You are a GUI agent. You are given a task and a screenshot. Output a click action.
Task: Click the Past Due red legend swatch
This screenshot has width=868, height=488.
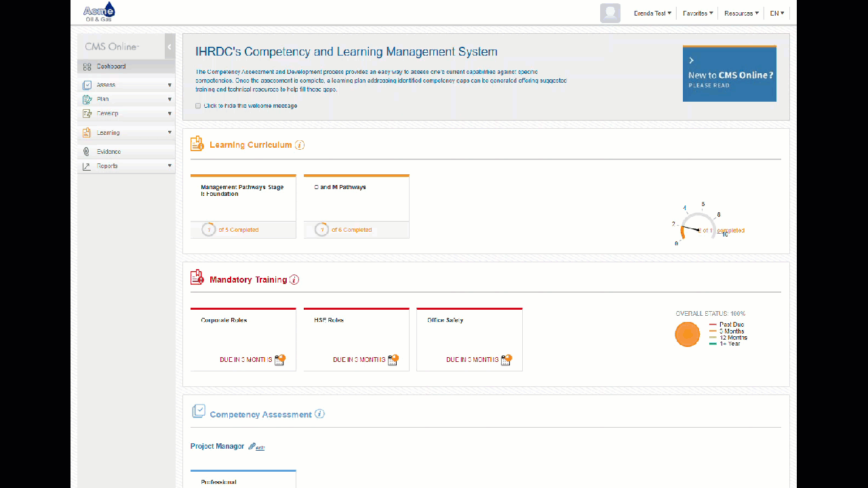click(x=713, y=325)
